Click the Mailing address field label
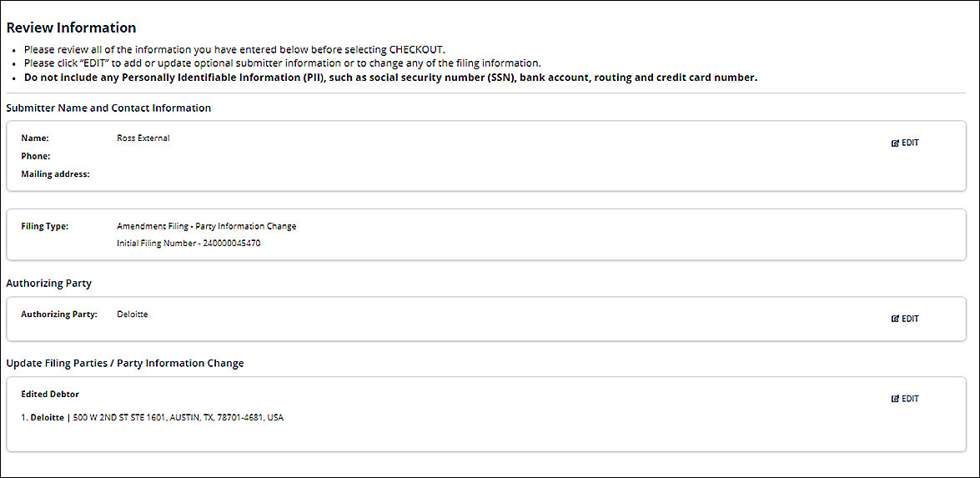This screenshot has width=980, height=478. [x=55, y=174]
